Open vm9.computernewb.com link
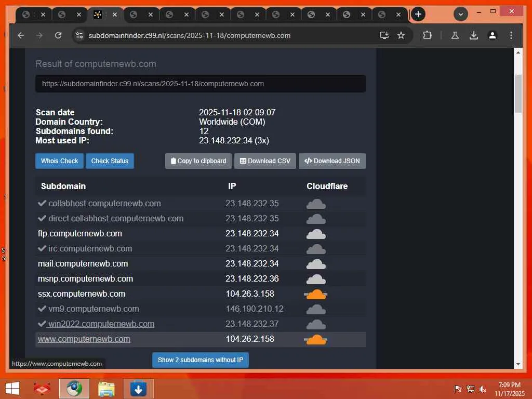Screen dimensions: 532x399 coord(94,309)
